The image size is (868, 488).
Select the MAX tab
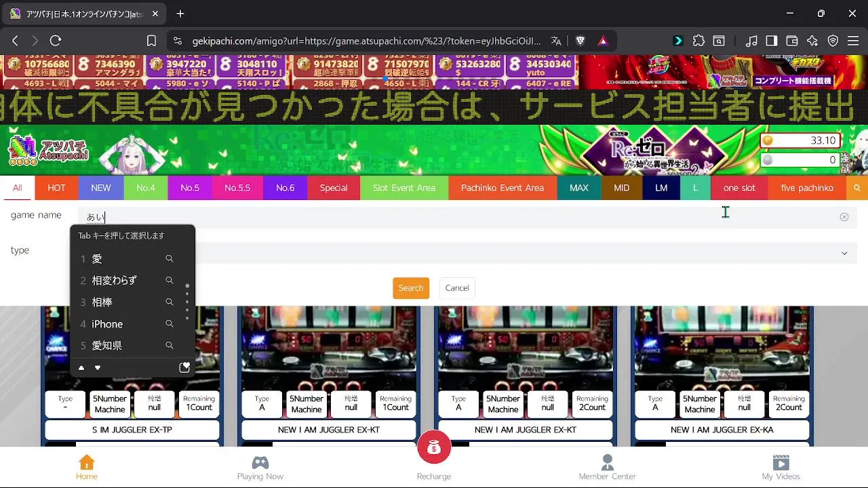(579, 188)
